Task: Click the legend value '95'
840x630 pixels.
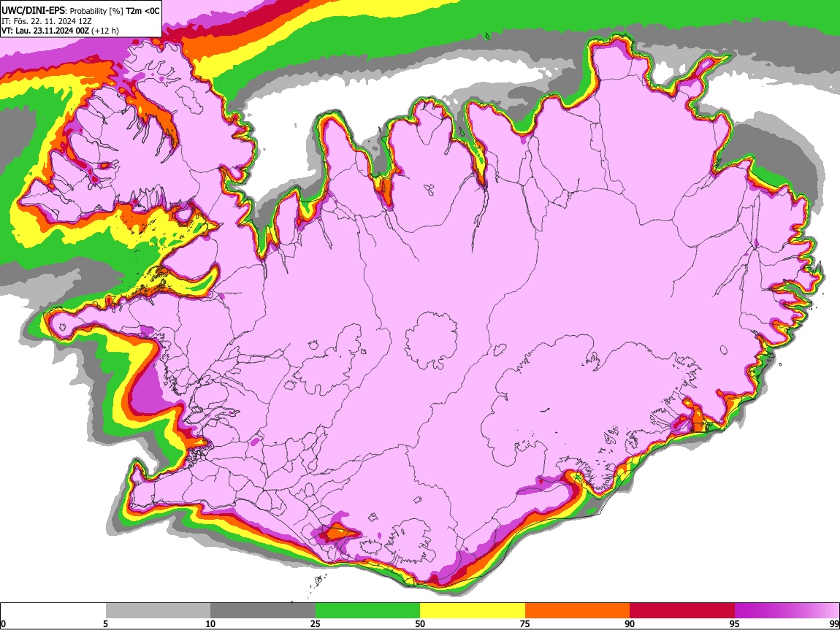Action: pos(735,624)
